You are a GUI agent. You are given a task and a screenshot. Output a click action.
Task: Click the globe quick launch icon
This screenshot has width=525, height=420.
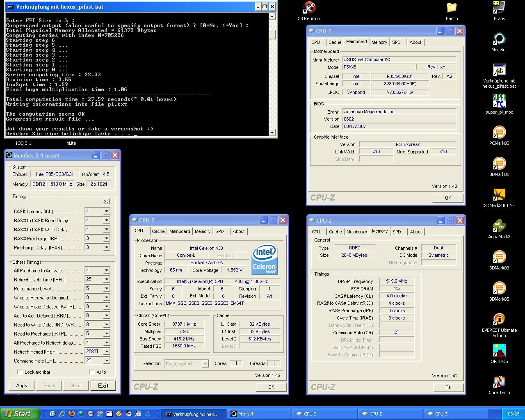[x=81, y=414]
